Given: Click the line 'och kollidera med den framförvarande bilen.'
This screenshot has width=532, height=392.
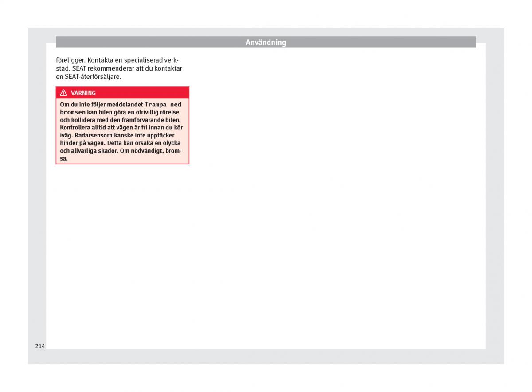Looking at the screenshot, I should [x=120, y=120].
